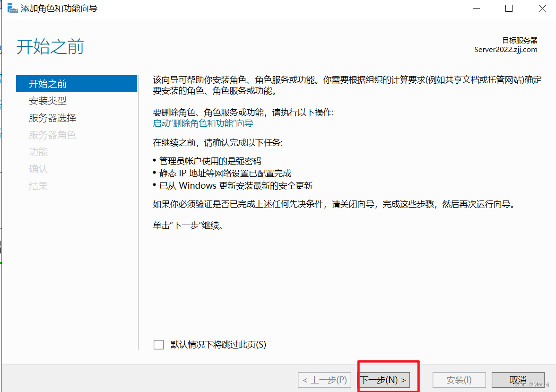Maximize the wizard window

tap(509, 8)
